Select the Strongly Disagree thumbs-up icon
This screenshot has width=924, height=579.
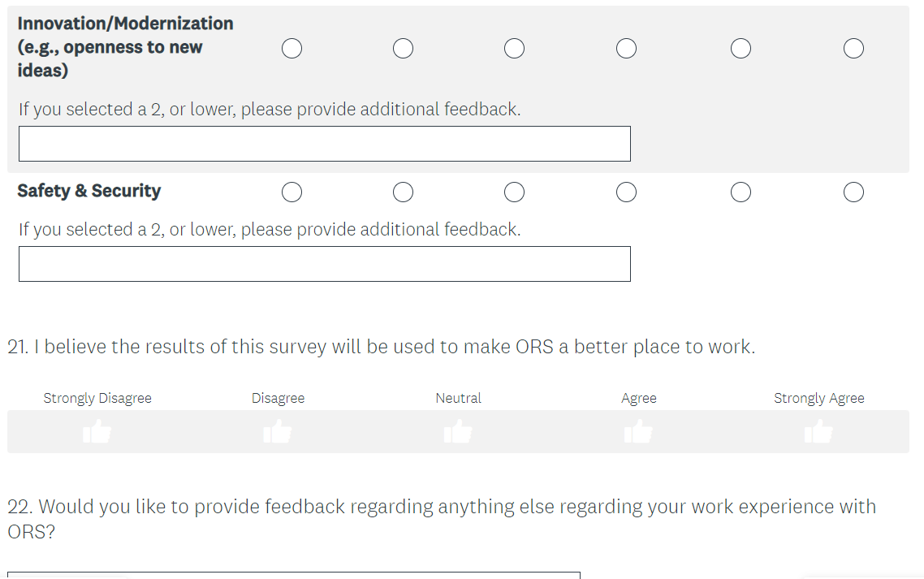pos(97,432)
